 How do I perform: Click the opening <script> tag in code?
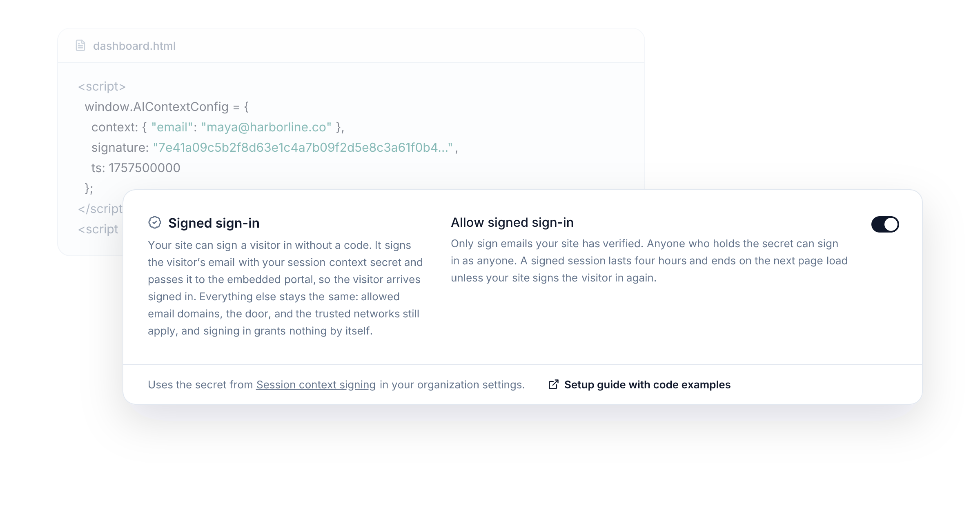[x=102, y=86]
